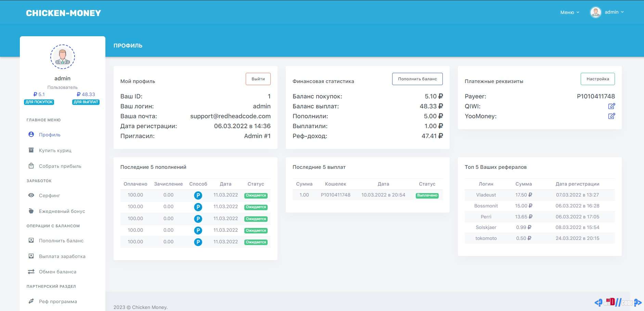Image resolution: width=644 pixels, height=311 pixels.
Task: Click payout wallet P1010411748 in table
Action: coord(335,195)
